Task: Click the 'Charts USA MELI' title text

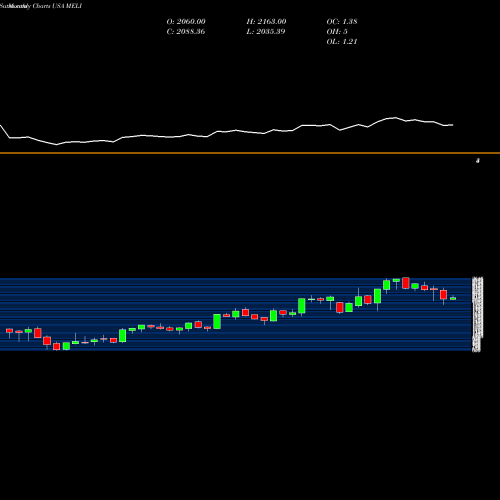Action: click(57, 6)
